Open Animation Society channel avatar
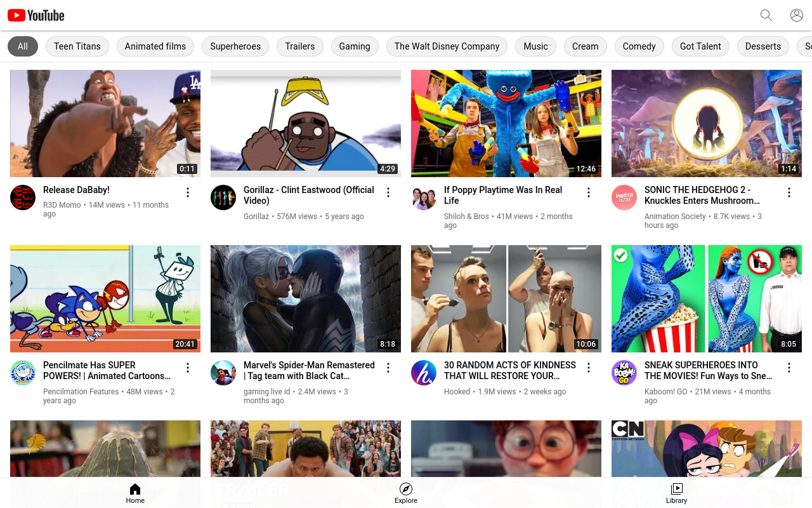The width and height of the screenshot is (812, 508). (x=624, y=197)
